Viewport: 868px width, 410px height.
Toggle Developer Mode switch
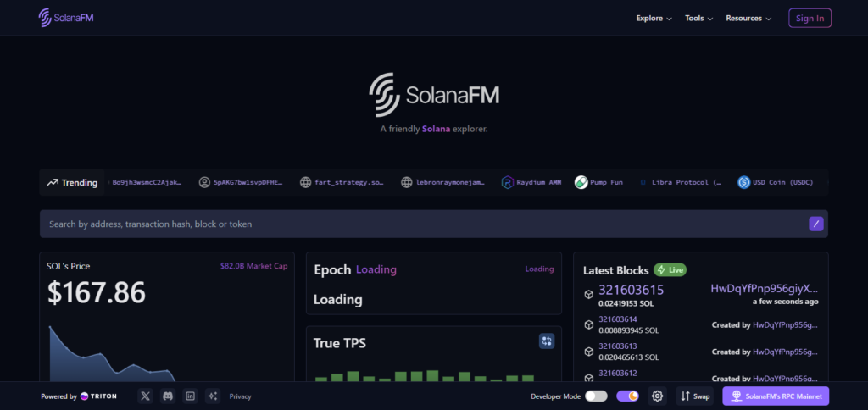point(596,396)
